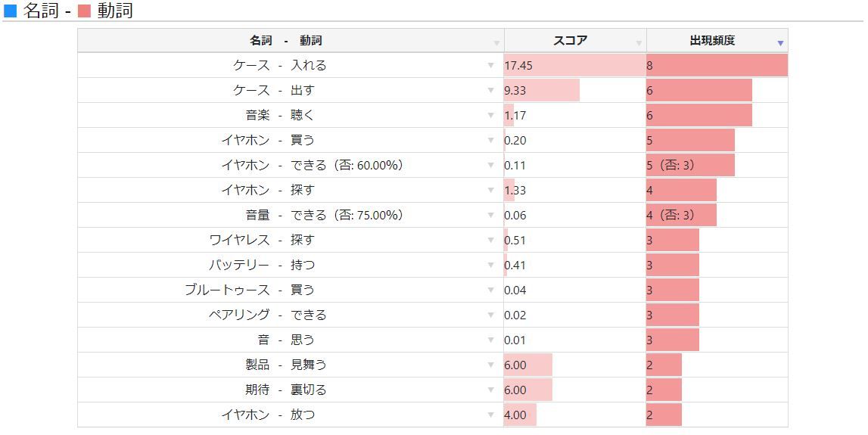Click the blue 名詞 legend square
The height and width of the screenshot is (435, 868).
[x=11, y=11]
